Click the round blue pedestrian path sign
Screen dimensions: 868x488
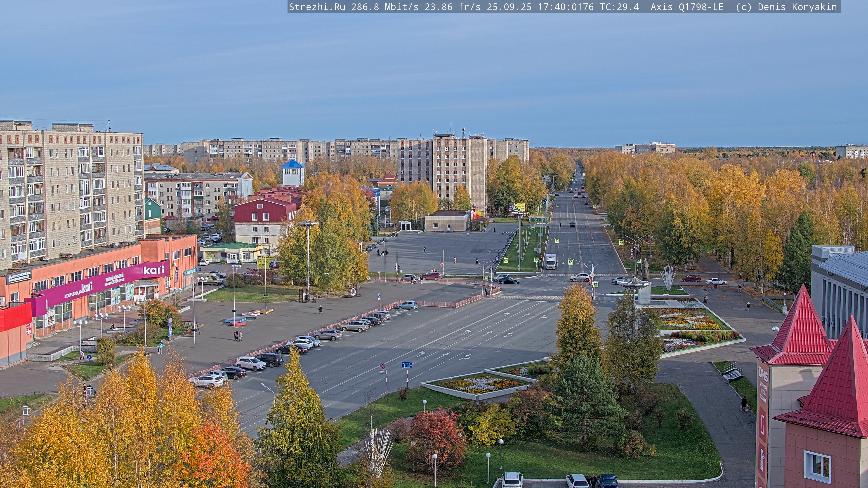click(89, 357)
